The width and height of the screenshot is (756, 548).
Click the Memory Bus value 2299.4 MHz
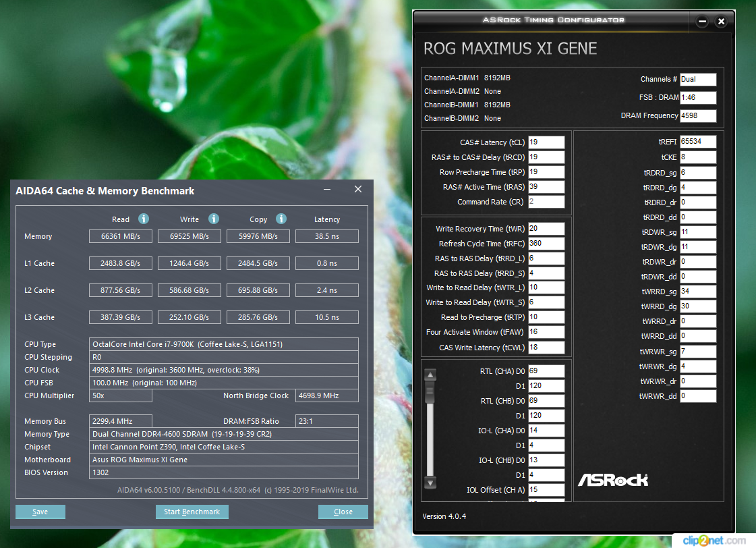pyautogui.click(x=121, y=421)
